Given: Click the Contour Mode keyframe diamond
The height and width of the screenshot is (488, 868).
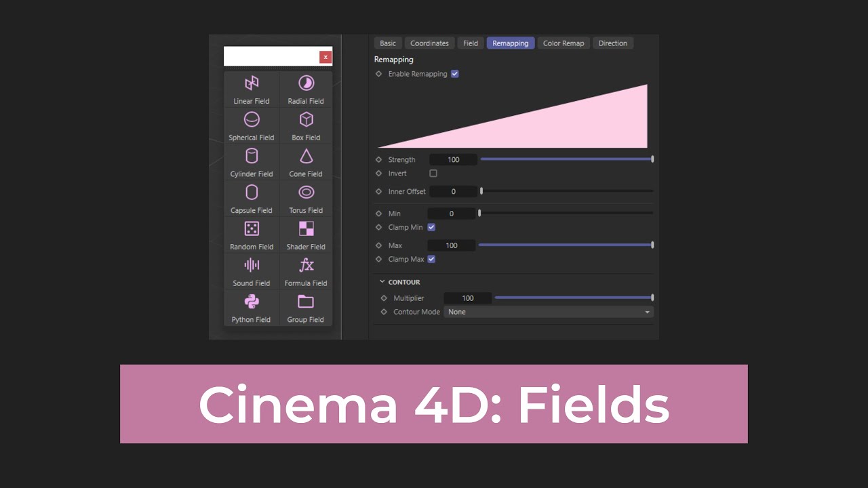Looking at the screenshot, I should coord(384,312).
